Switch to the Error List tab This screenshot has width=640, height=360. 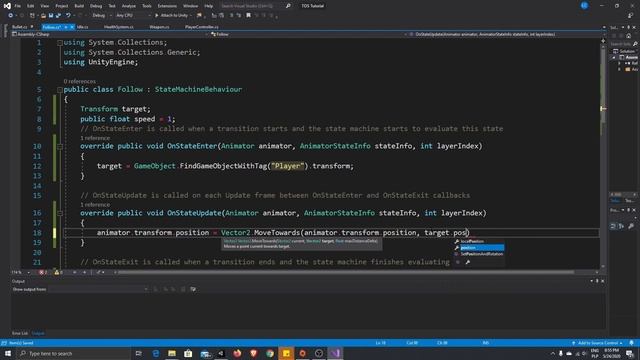pyautogui.click(x=20, y=333)
